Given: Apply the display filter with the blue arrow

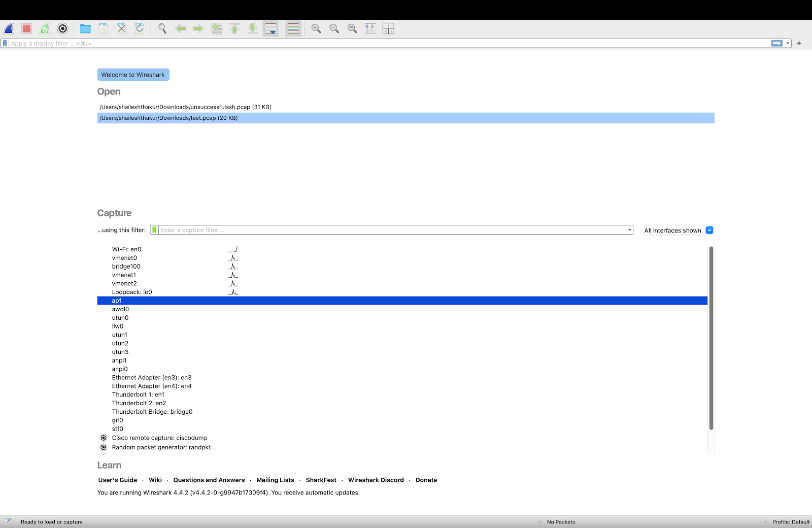Looking at the screenshot, I should 777,44.
